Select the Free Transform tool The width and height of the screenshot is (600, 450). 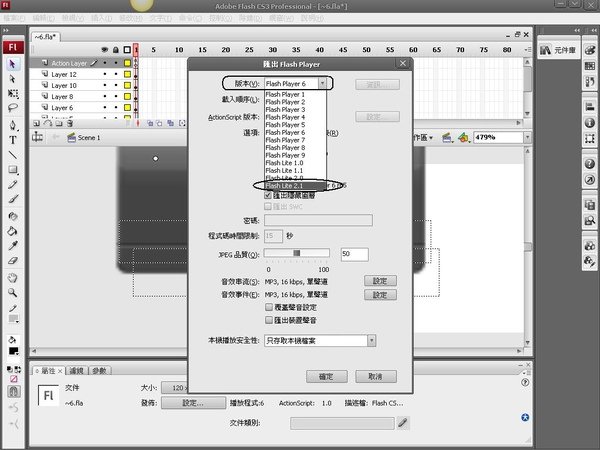click(x=13, y=93)
